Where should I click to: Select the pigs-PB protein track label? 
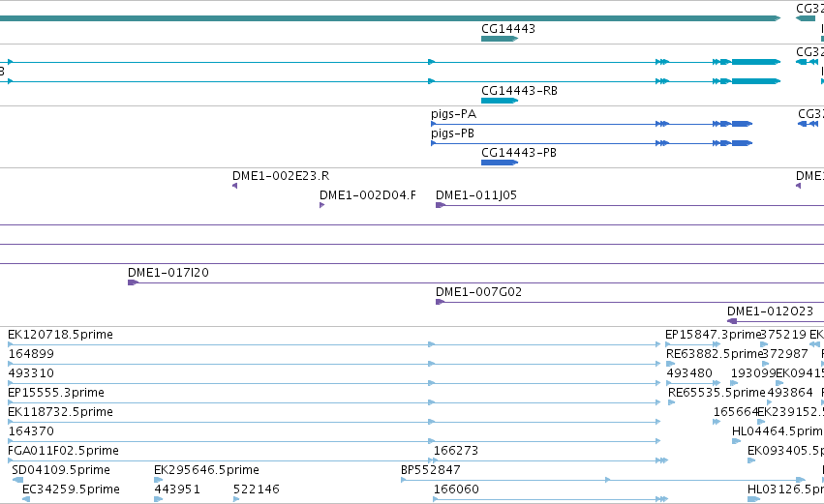point(452,133)
